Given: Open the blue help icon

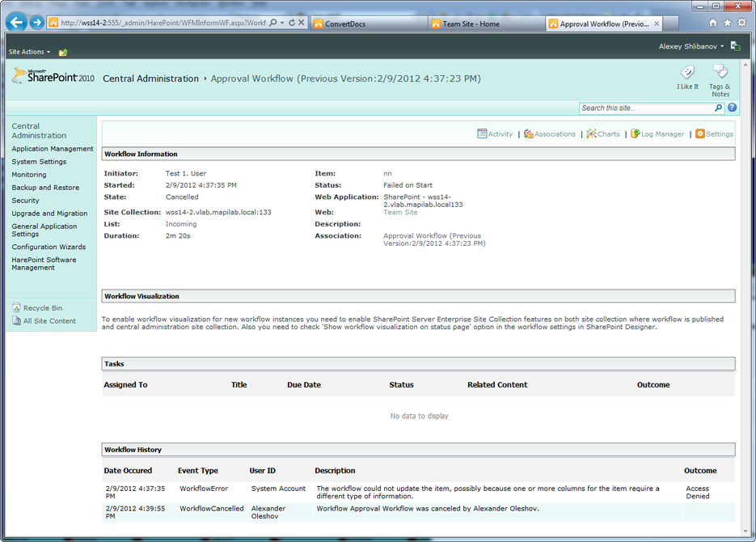Looking at the screenshot, I should (x=732, y=108).
